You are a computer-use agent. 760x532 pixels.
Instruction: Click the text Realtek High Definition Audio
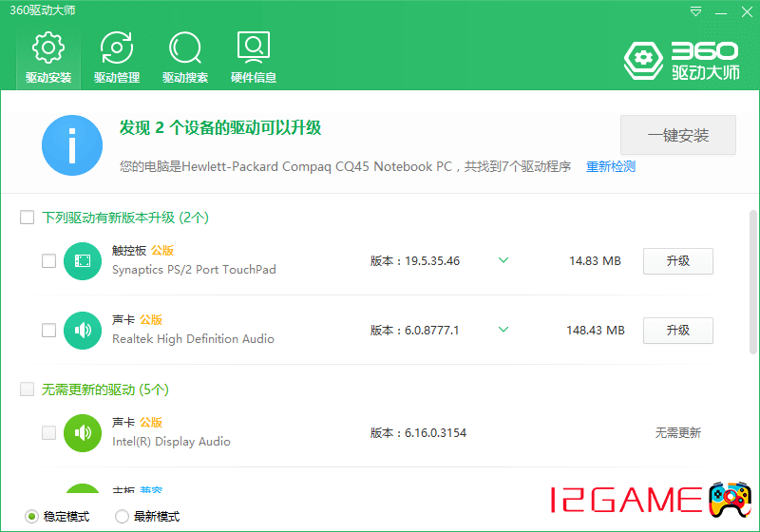(193, 339)
